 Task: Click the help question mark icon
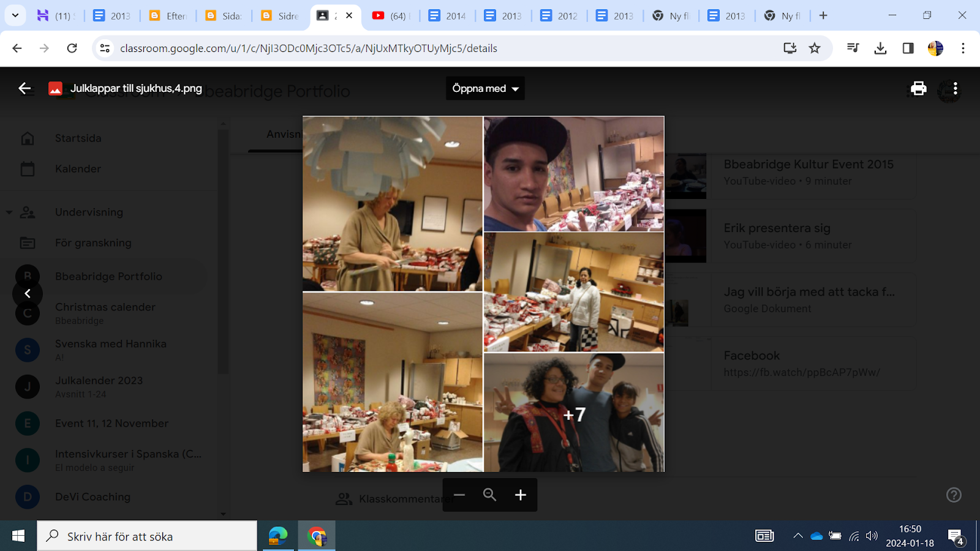click(x=954, y=495)
